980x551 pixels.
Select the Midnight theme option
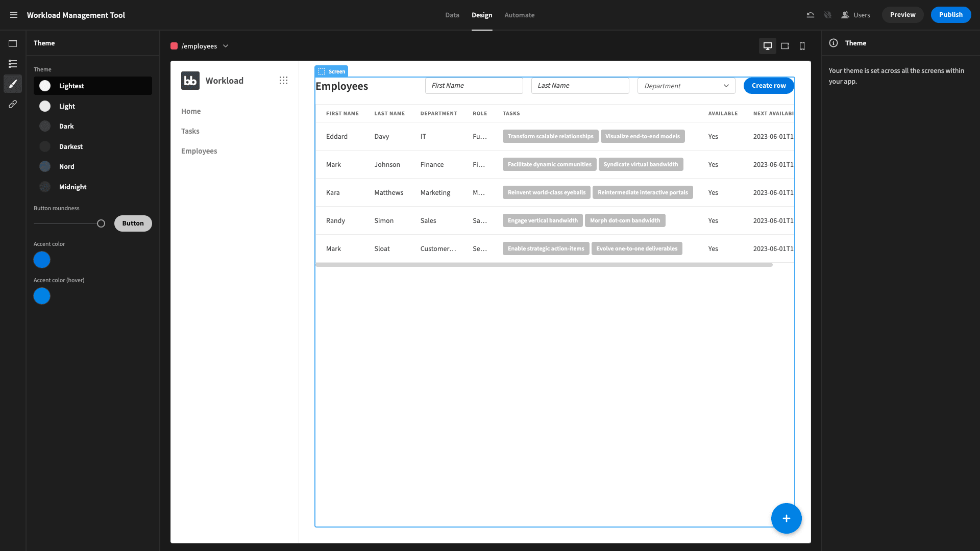click(72, 186)
